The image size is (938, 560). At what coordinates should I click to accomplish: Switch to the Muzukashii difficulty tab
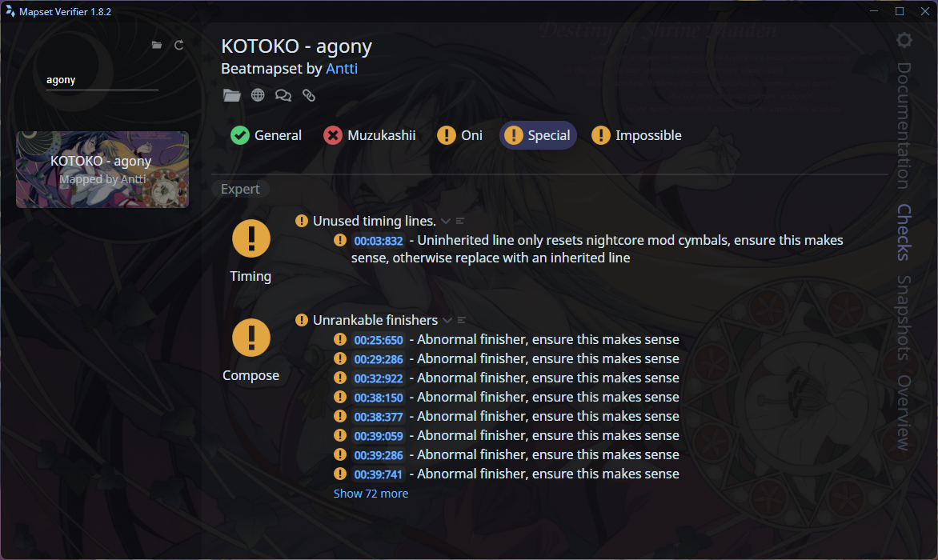(x=370, y=135)
